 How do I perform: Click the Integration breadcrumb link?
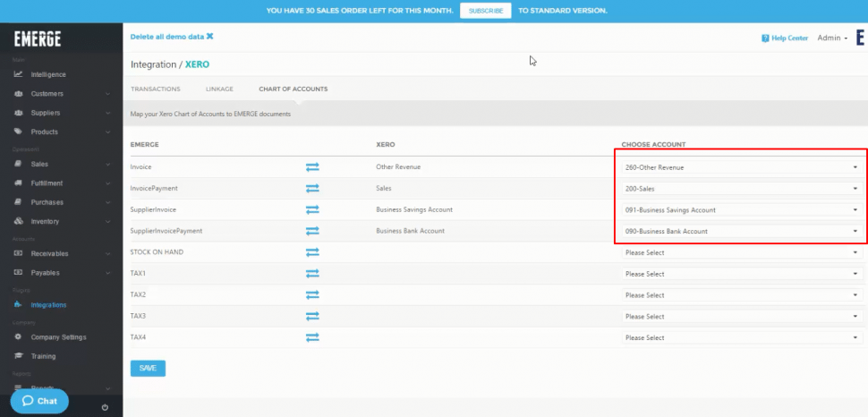[x=153, y=64]
